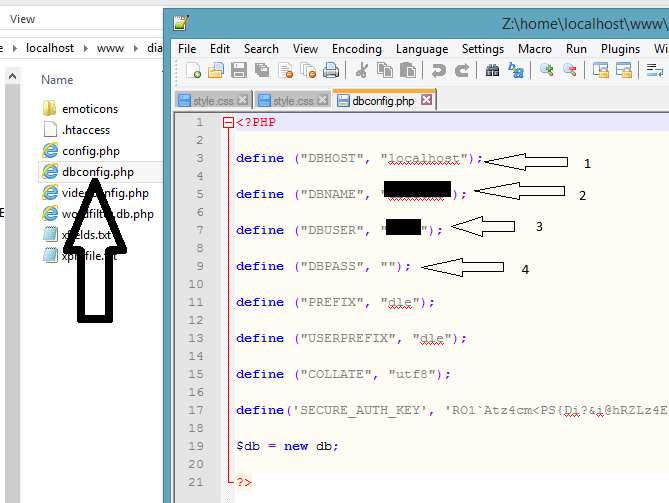The width and height of the screenshot is (669, 503).
Task: Click the opening <?PHP tag
Action: (x=256, y=122)
